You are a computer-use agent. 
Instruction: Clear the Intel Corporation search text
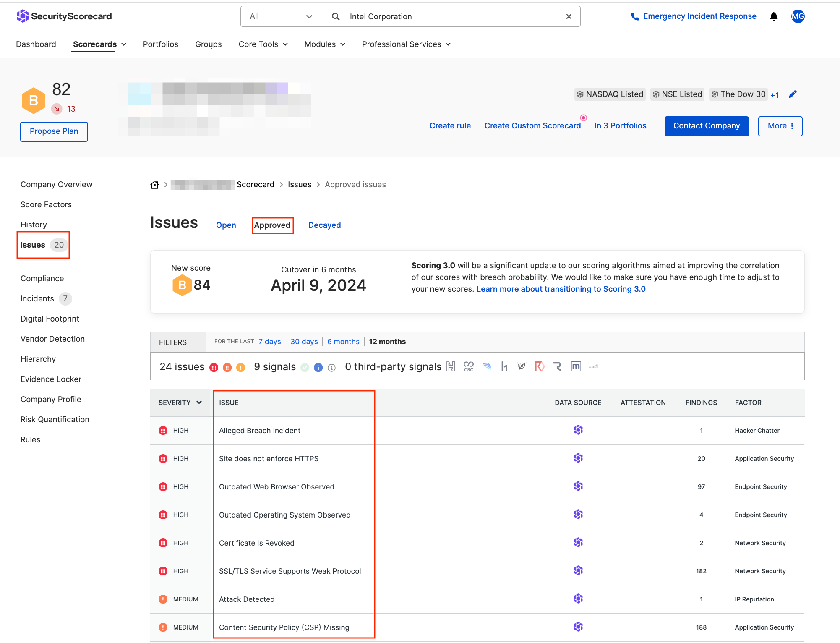[x=569, y=16]
